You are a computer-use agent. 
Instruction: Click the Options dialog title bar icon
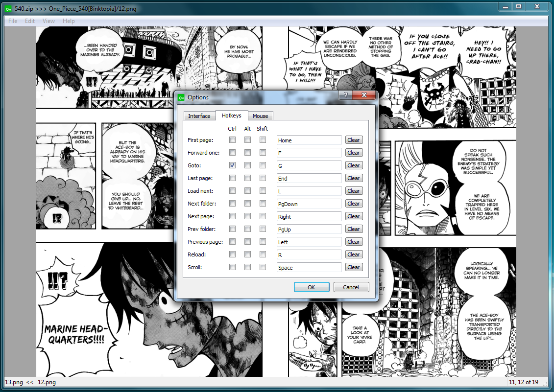181,97
